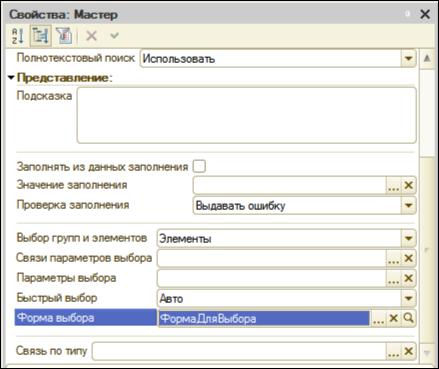Click the Параметры выбора field
The width and height of the screenshot is (439, 369).
coord(271,278)
